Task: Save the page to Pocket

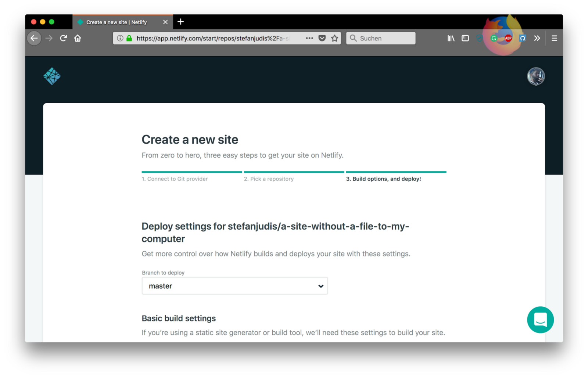Action: pyautogui.click(x=322, y=38)
